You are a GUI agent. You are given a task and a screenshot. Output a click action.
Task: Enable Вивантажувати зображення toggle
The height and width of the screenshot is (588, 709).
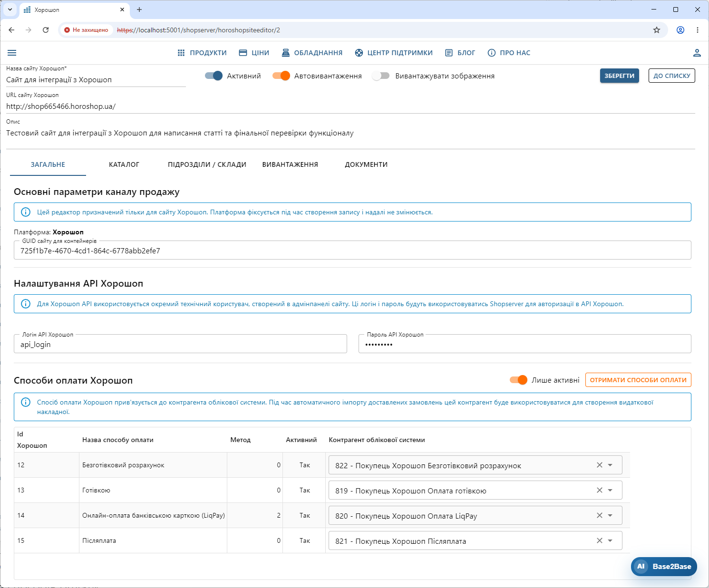point(381,76)
